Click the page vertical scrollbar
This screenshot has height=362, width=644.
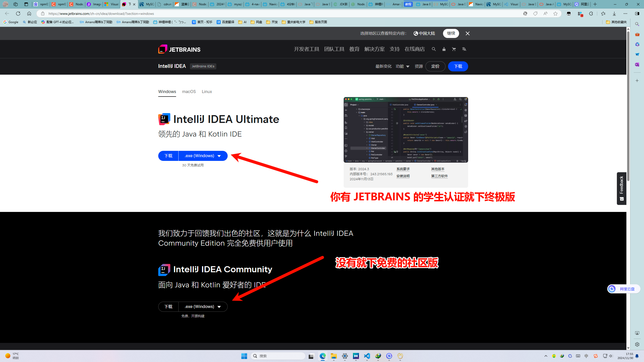[628, 106]
